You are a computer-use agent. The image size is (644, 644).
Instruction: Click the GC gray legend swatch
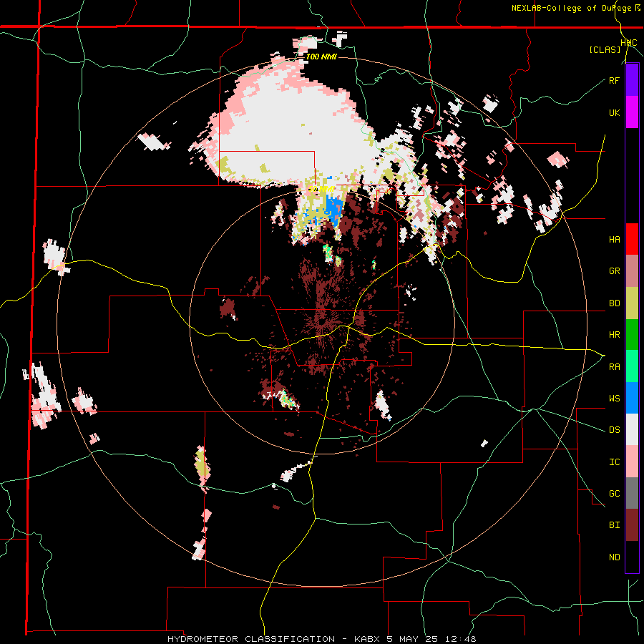point(632,493)
